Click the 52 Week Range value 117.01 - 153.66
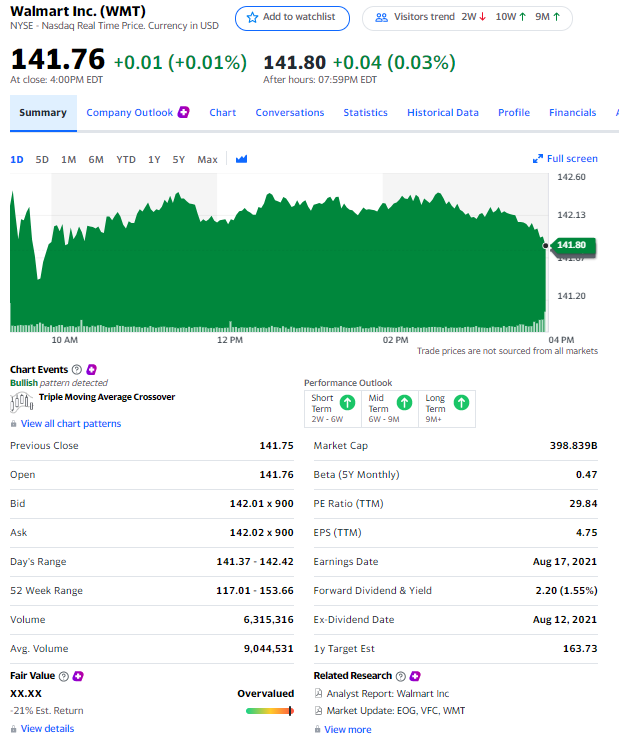This screenshot has height=746, width=619. pyautogui.click(x=255, y=591)
